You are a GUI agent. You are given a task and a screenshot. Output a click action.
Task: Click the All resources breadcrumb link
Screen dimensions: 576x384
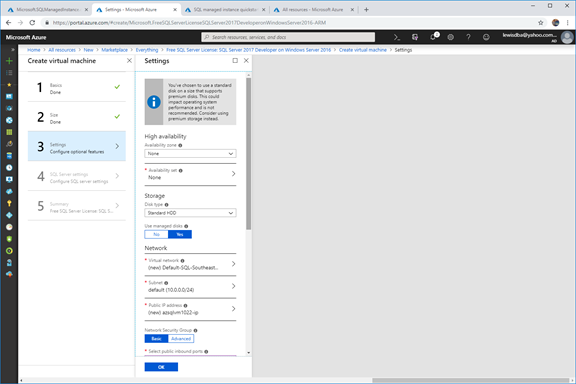tap(62, 50)
